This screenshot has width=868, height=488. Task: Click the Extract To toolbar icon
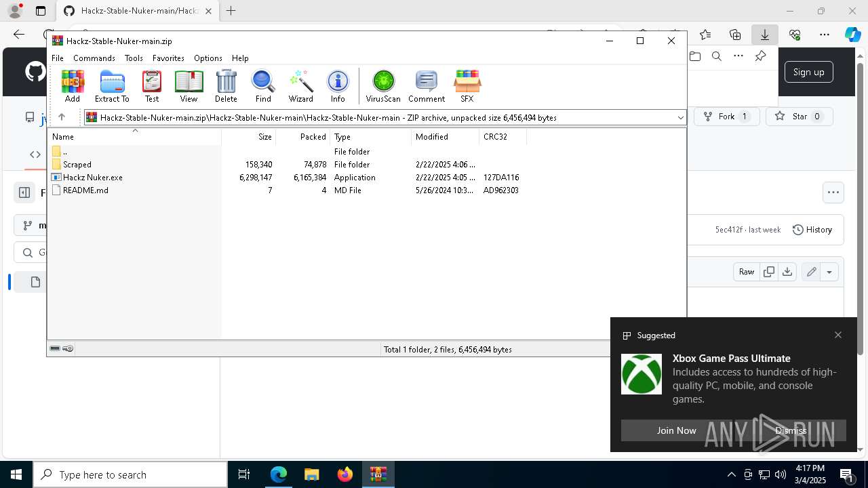pos(112,86)
